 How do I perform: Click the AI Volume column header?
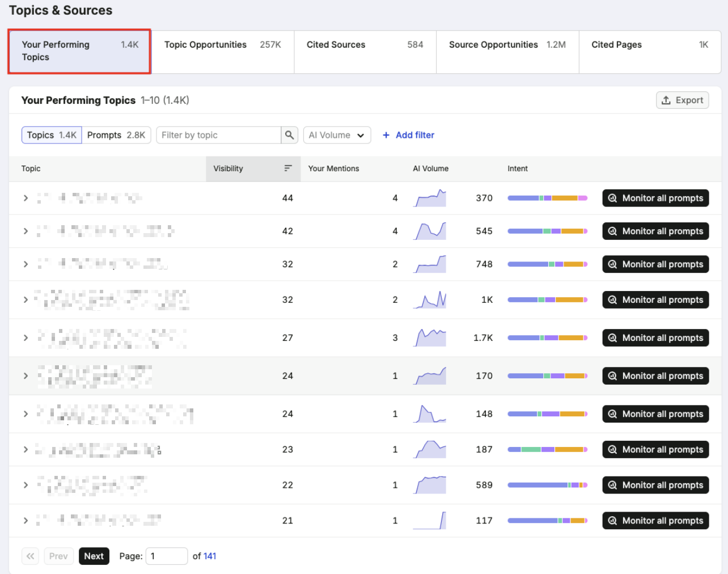click(430, 168)
